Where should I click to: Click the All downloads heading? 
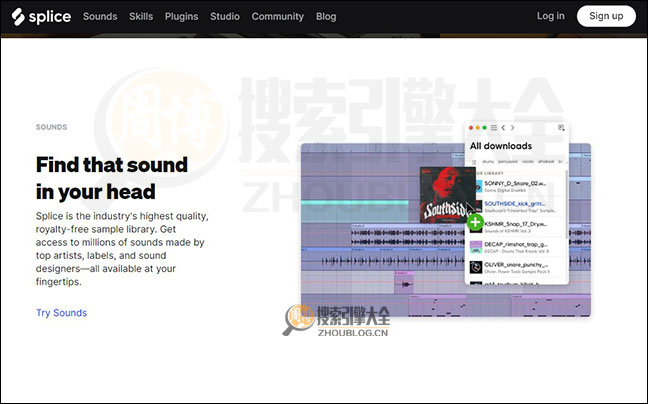[501, 146]
